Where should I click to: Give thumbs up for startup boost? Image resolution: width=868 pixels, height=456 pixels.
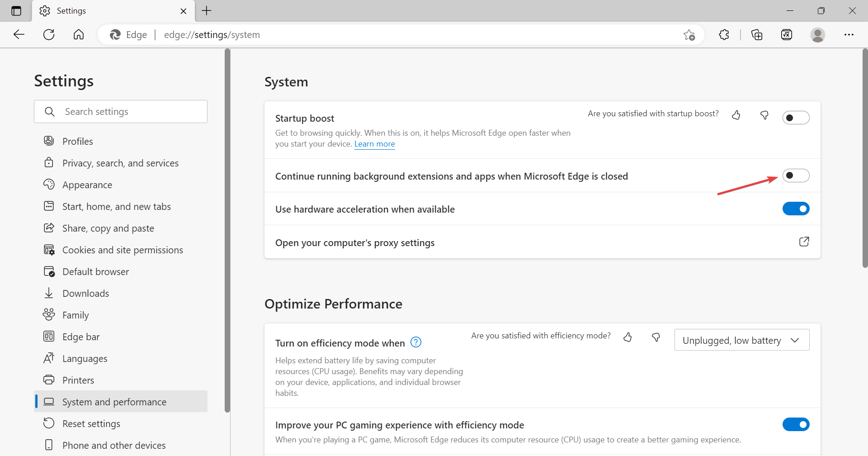(736, 115)
